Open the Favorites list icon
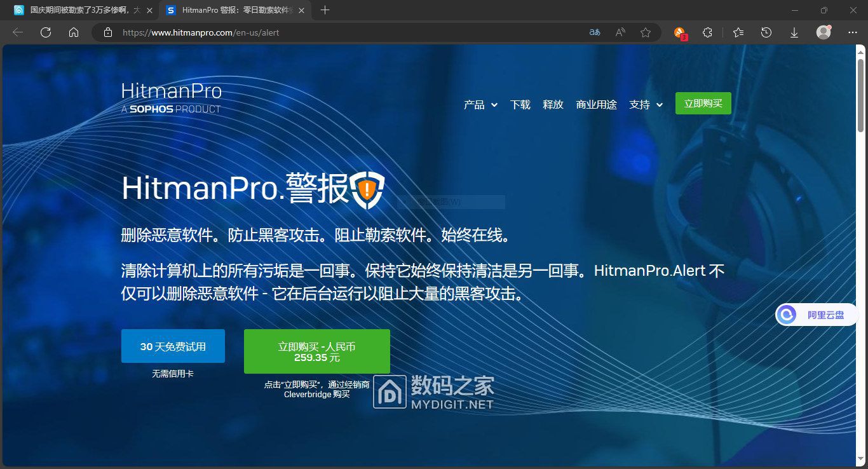This screenshot has height=469, width=868. [x=738, y=32]
